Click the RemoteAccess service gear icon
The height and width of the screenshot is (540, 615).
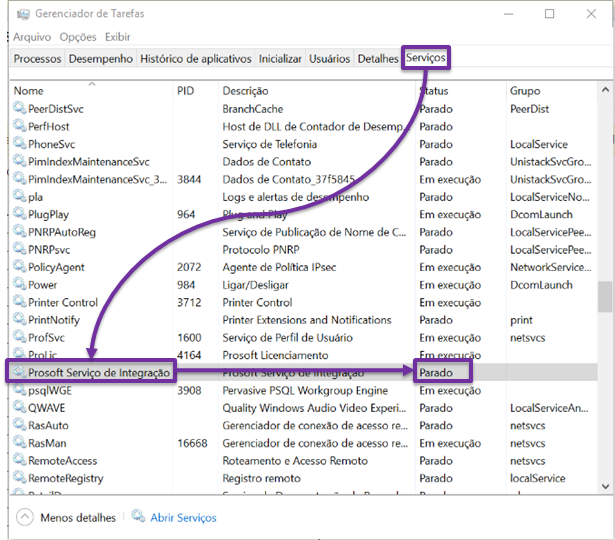click(x=19, y=460)
